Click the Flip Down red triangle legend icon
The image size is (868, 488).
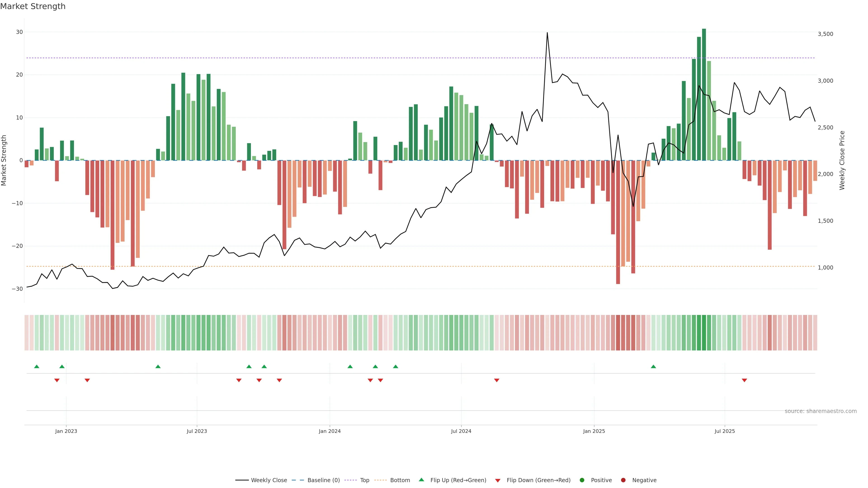coord(498,481)
